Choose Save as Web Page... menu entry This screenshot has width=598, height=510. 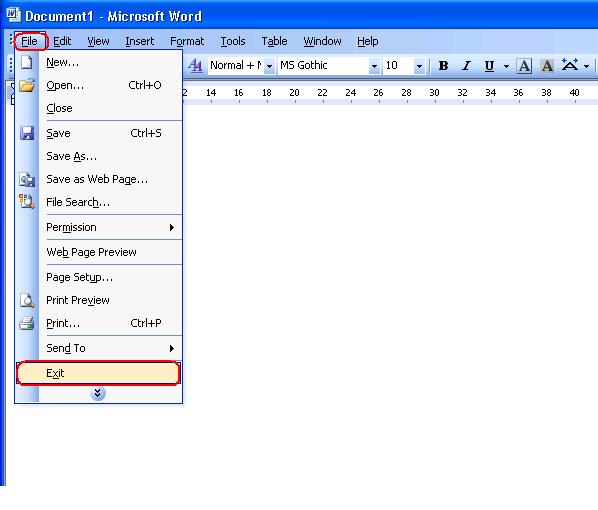coord(99,179)
